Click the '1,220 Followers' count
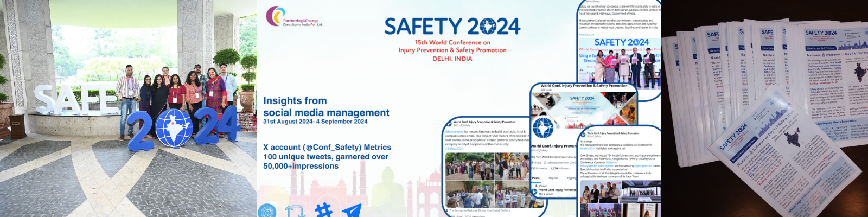868x217 pixels. [560, 168]
